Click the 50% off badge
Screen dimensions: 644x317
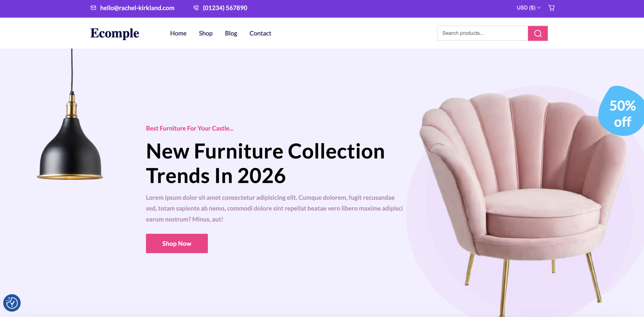(x=622, y=111)
